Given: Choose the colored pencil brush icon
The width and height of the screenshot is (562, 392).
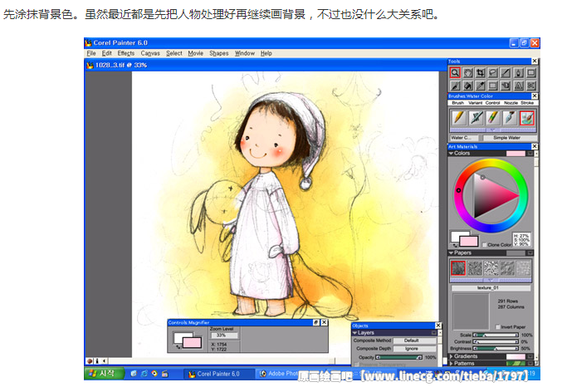Looking at the screenshot, I should click(493, 118).
